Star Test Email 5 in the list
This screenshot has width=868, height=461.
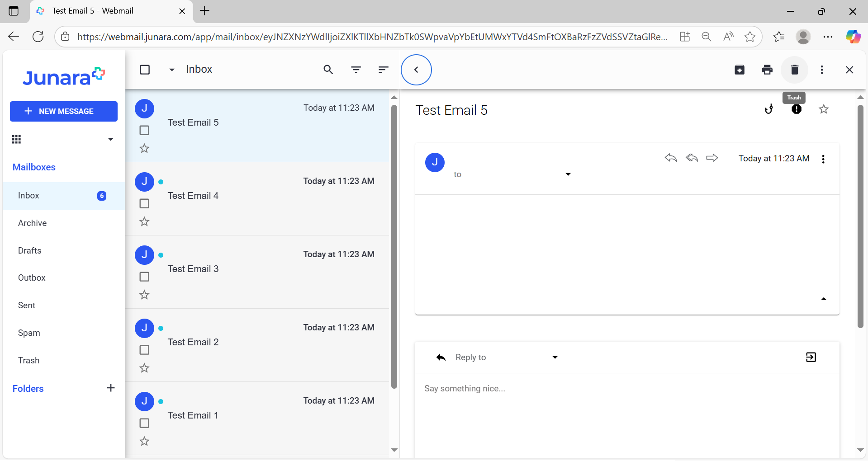(144, 148)
